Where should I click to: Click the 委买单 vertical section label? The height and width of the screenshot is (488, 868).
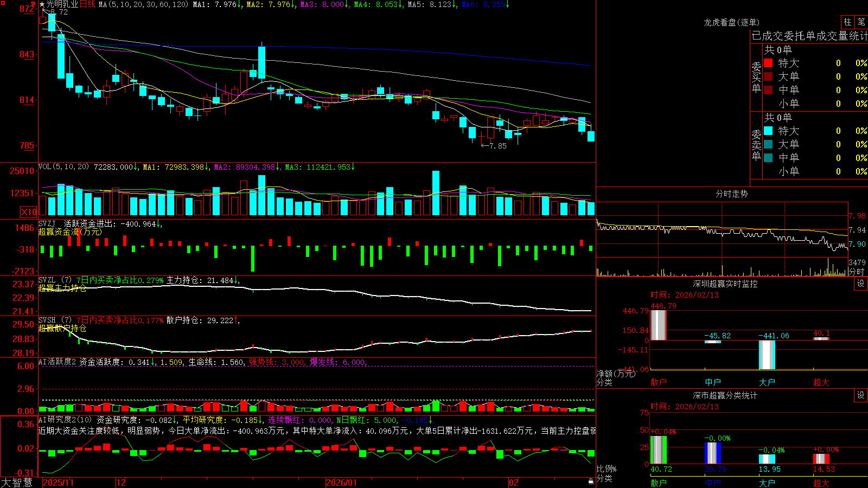756,77
